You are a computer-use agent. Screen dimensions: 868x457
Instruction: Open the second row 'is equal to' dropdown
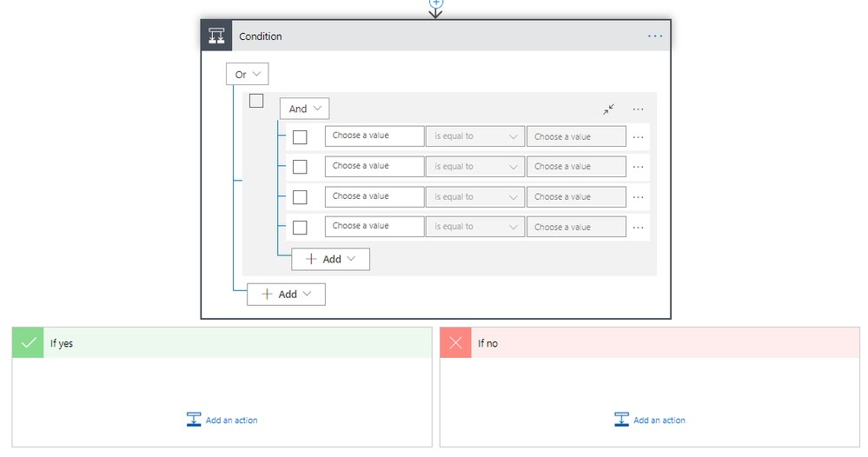[475, 167]
